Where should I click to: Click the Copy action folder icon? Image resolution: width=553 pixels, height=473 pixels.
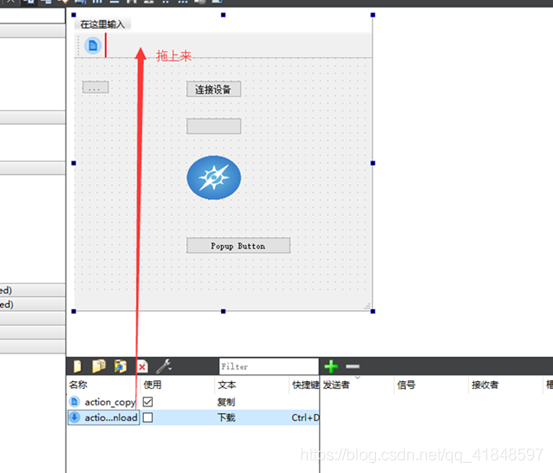[x=99, y=366]
